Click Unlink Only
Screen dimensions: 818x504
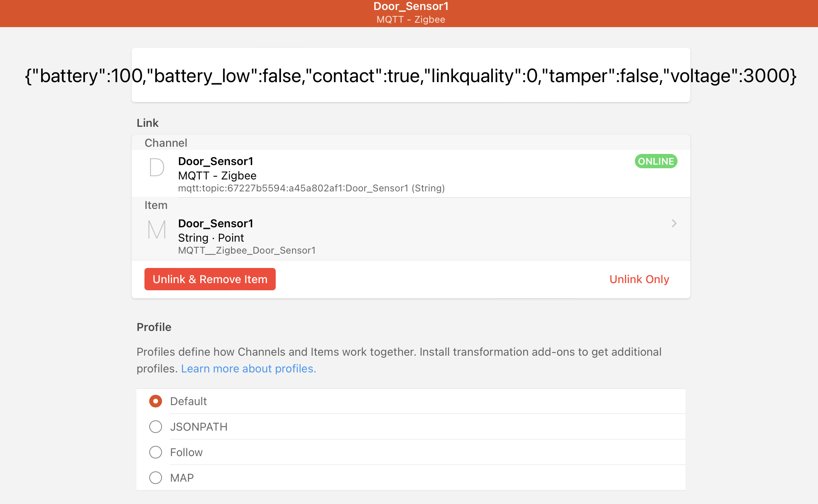639,279
